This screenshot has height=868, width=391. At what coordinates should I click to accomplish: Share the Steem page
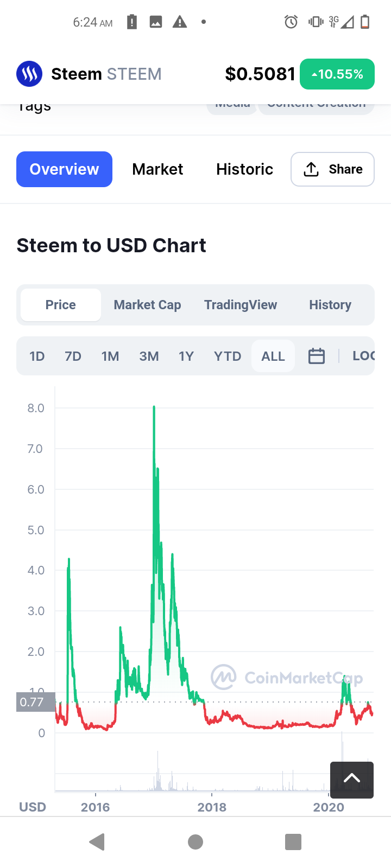click(332, 169)
